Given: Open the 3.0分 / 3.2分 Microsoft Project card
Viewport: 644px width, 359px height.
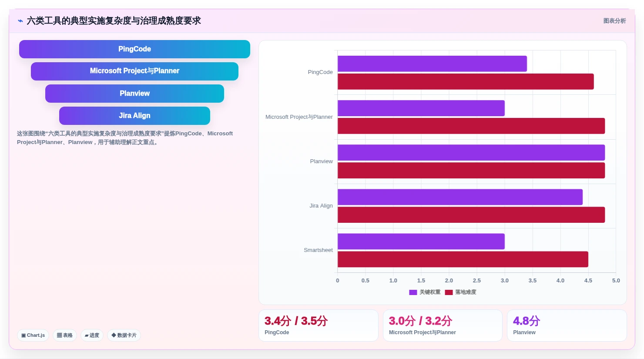Looking at the screenshot, I should (443, 325).
